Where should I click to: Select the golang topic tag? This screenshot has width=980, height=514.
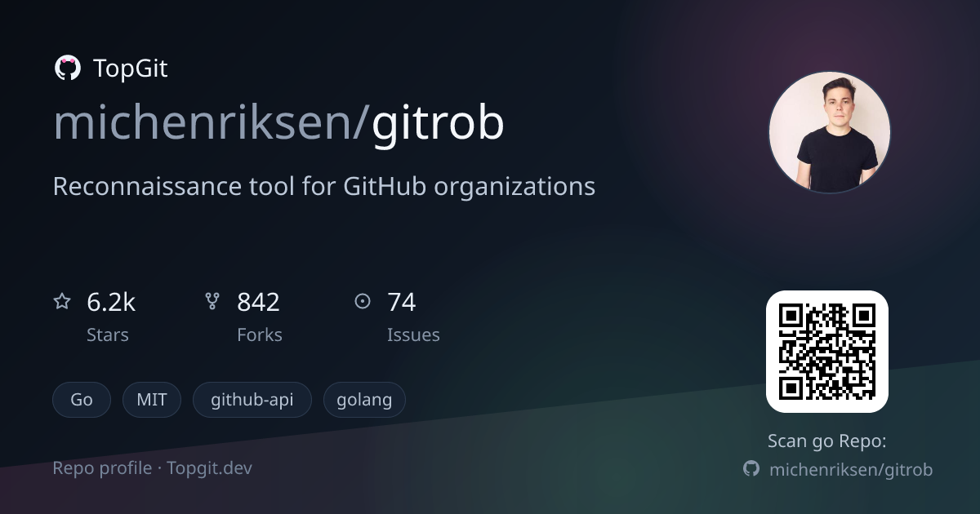coord(364,400)
